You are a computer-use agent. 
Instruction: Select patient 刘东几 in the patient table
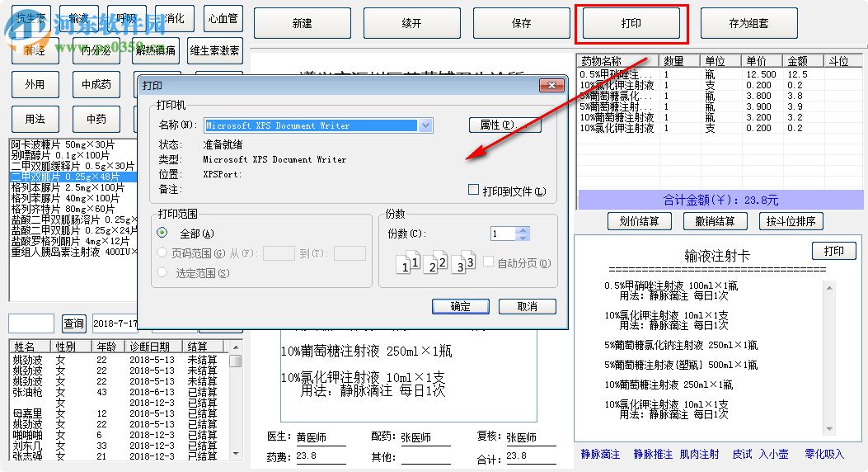[x=28, y=446]
